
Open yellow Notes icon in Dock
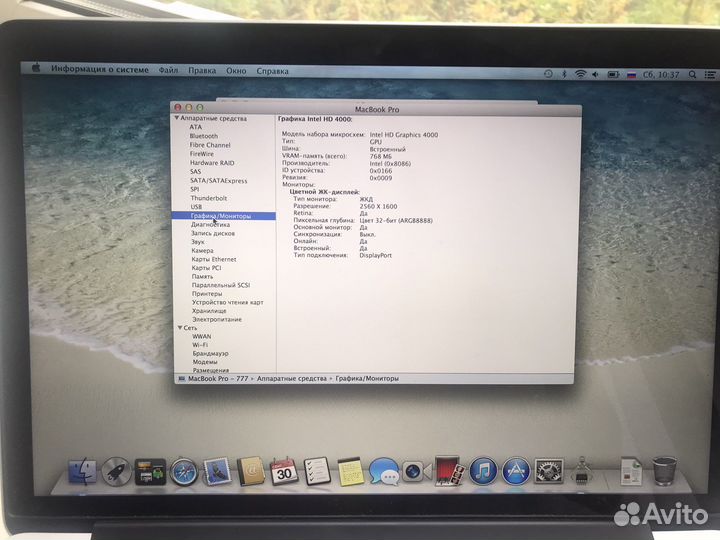pyautogui.click(x=351, y=472)
